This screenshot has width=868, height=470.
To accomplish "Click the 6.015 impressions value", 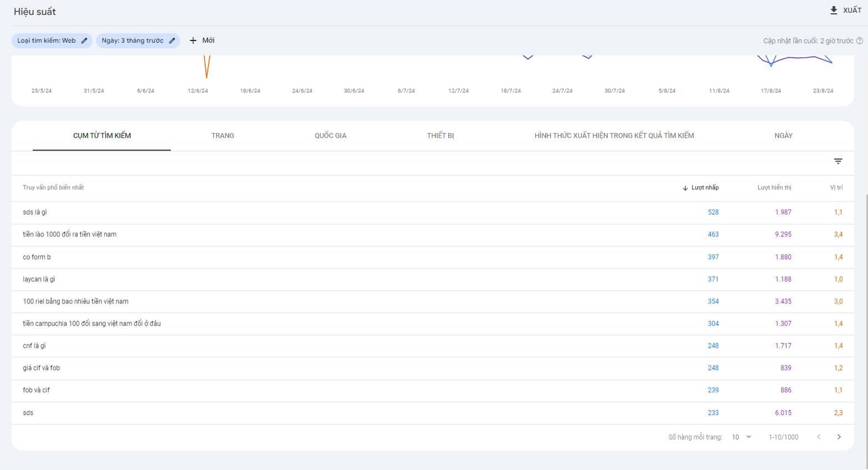I will [783, 413].
